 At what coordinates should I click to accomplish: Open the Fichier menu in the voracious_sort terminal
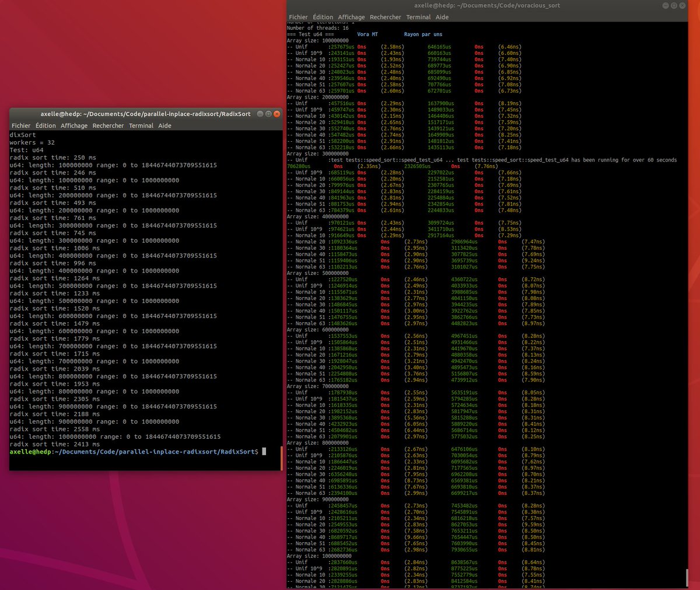pyautogui.click(x=297, y=17)
